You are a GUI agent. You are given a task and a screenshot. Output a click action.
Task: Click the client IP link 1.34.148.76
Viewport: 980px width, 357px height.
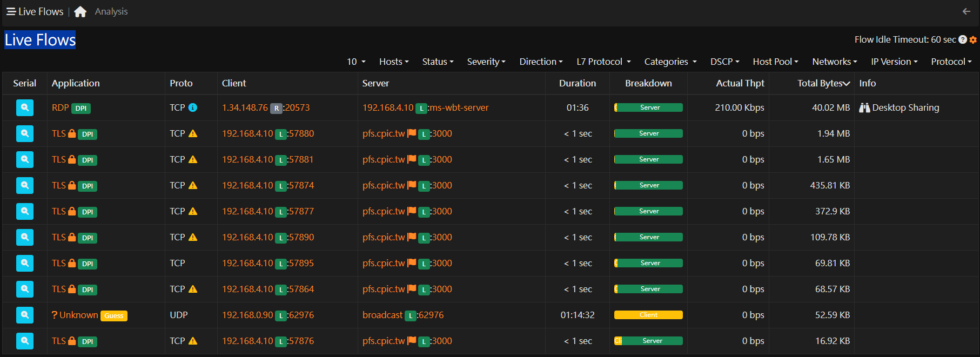tap(245, 107)
